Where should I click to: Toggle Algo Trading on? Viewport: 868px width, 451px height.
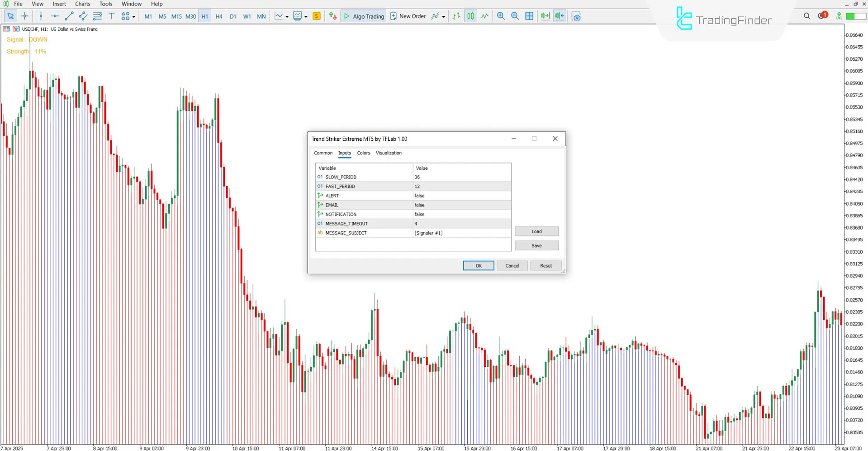pos(363,16)
